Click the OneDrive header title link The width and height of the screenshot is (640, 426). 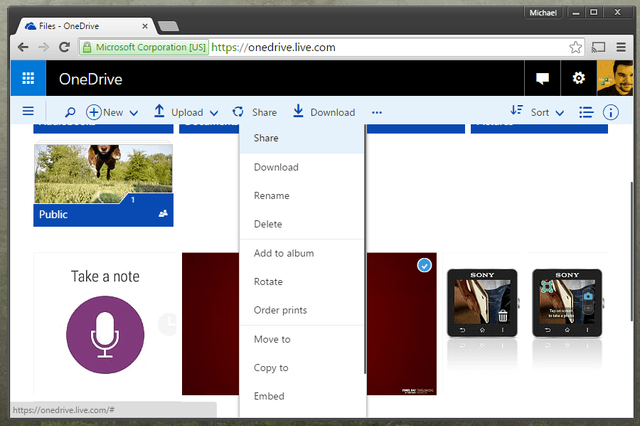pos(91,79)
